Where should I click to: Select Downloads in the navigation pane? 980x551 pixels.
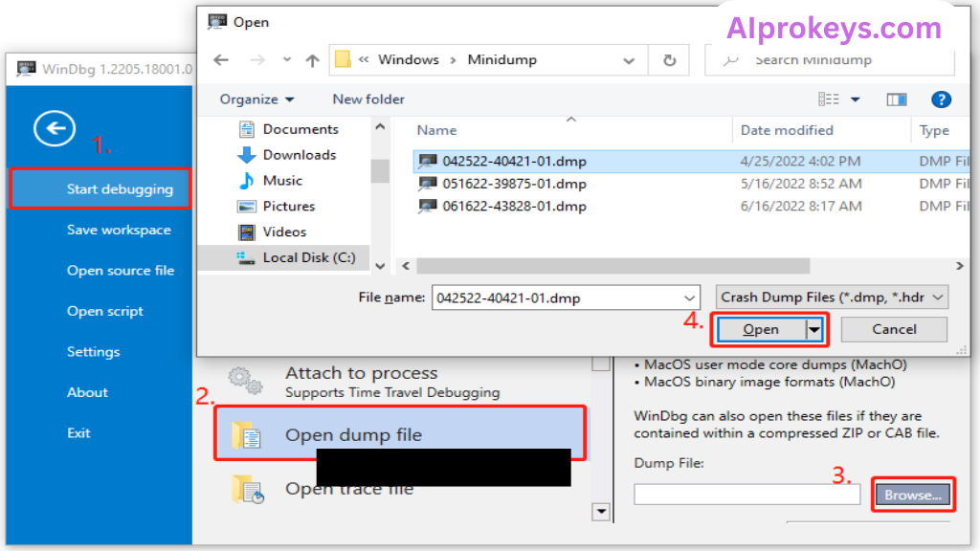300,155
